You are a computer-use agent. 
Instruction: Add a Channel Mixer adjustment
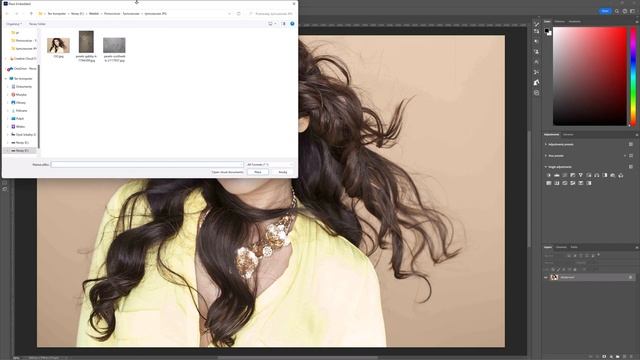[x=621, y=175]
